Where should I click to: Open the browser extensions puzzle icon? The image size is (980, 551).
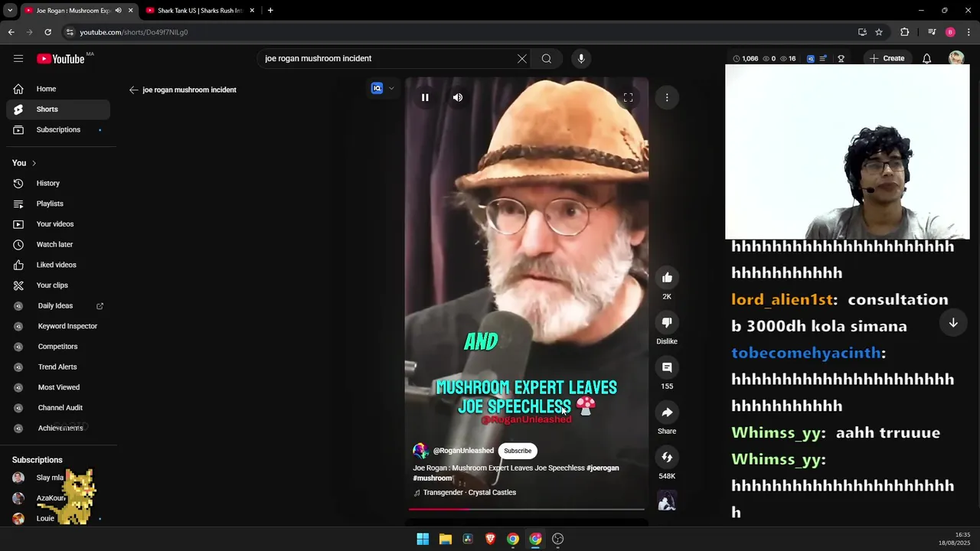905,32
